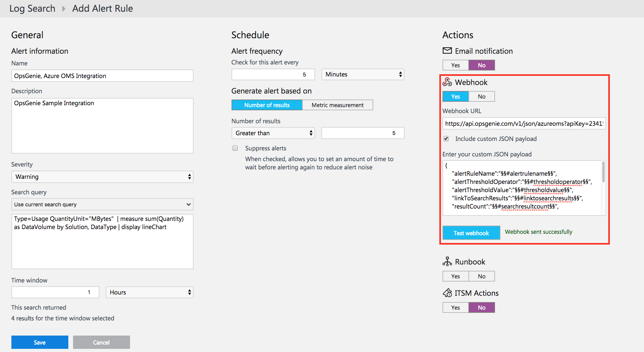Set Webhook toggle to No
Screen dimensions: 644x352
(481, 96)
